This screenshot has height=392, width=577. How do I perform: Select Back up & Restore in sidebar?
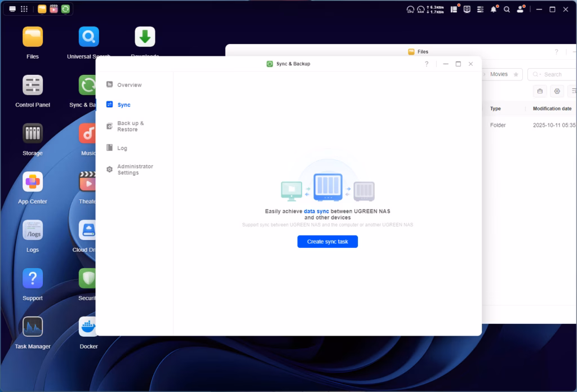coord(130,126)
